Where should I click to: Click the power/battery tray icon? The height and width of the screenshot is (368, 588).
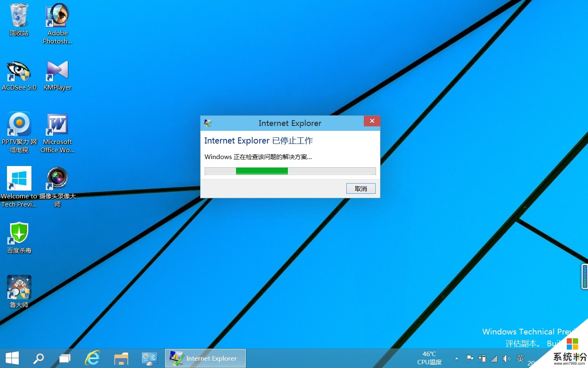tap(482, 359)
